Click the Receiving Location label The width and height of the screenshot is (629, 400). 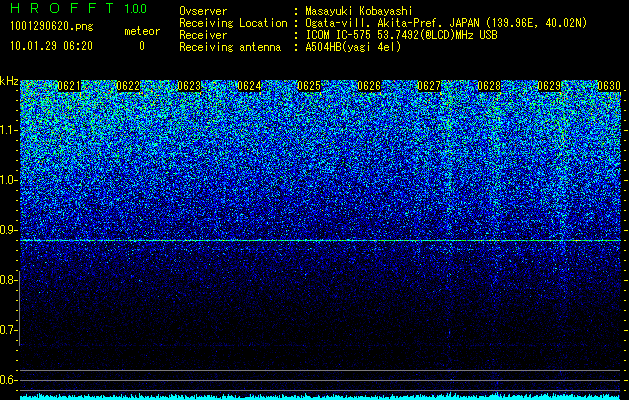[233, 23]
